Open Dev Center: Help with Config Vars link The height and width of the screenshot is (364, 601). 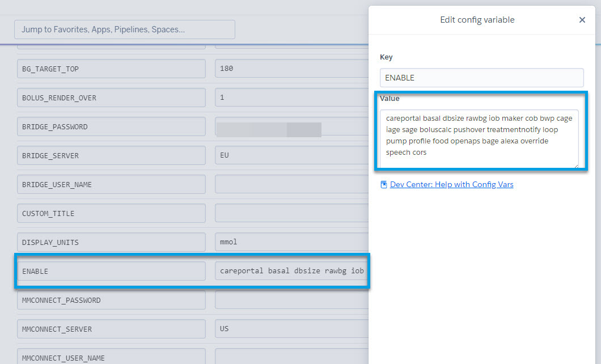click(x=451, y=184)
